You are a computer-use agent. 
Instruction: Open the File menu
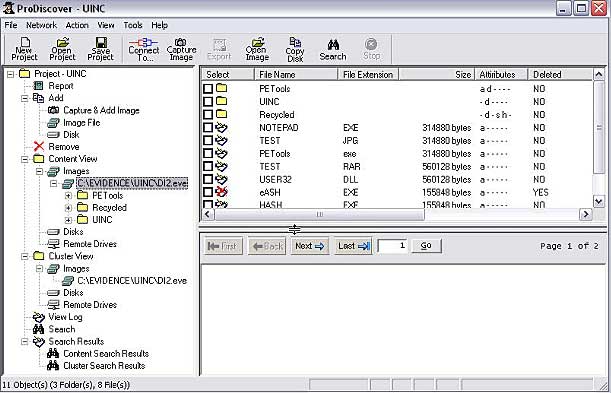tap(11, 25)
